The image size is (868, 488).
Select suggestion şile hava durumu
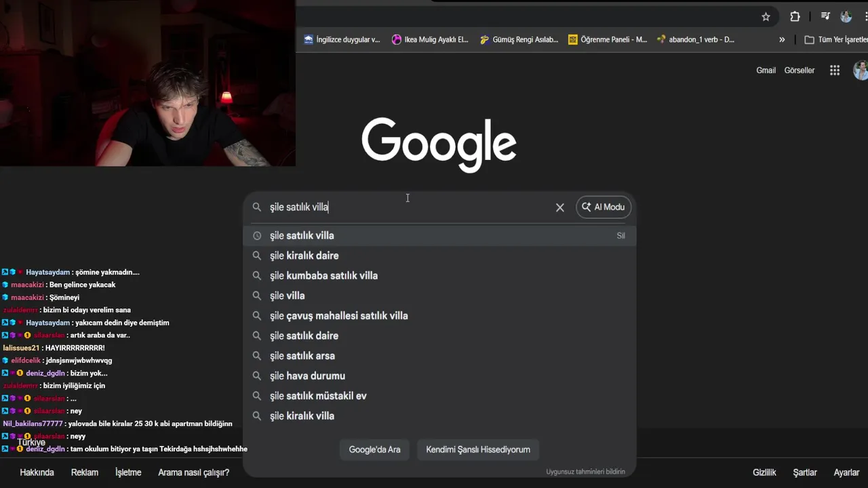pyautogui.click(x=439, y=375)
